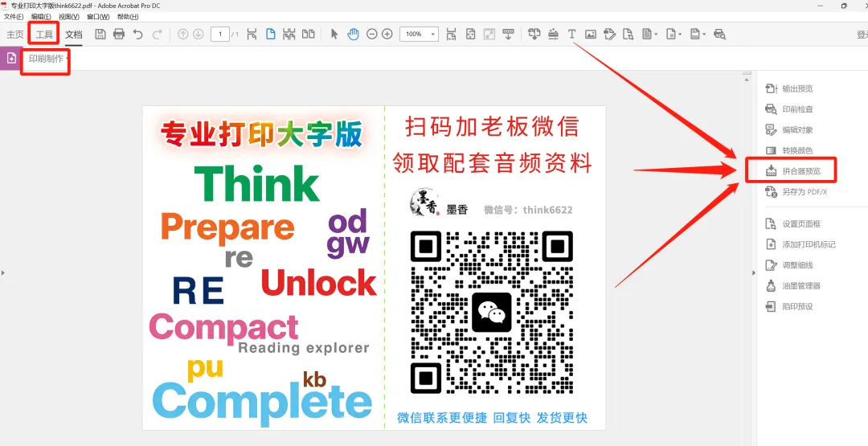Viewport: 868px width, 446px height.
Task: Open 输出预览 in the right panel
Action: (x=789, y=88)
